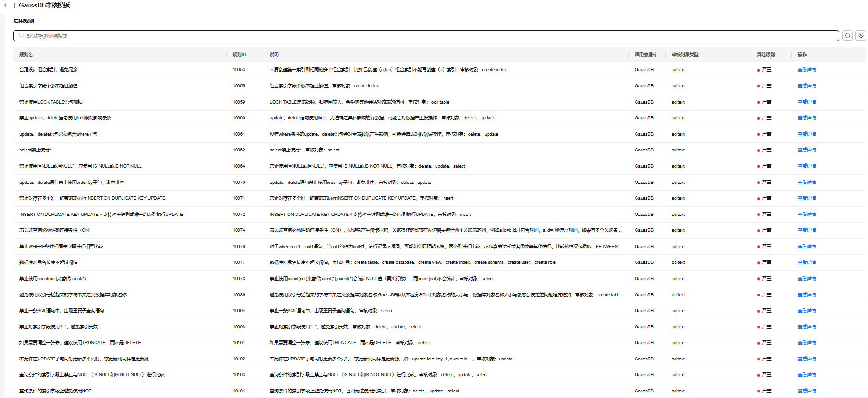View details for rule 10098

point(806,327)
